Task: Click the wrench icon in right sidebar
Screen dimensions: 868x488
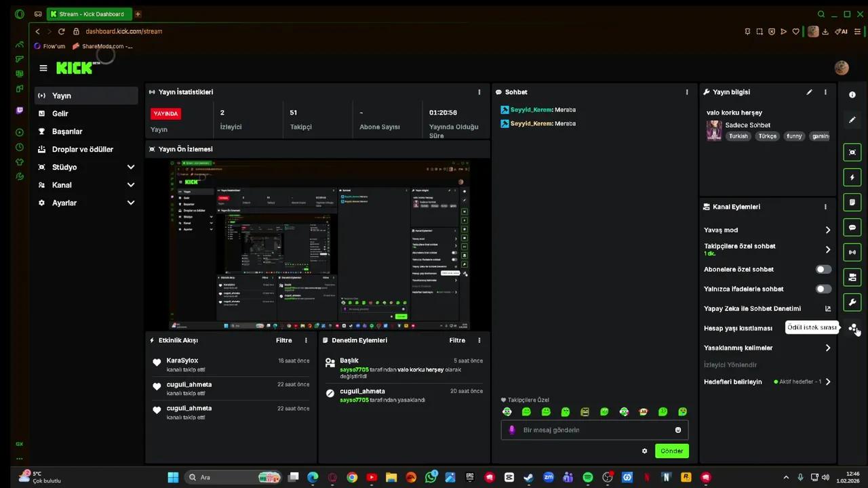Action: pos(852,302)
